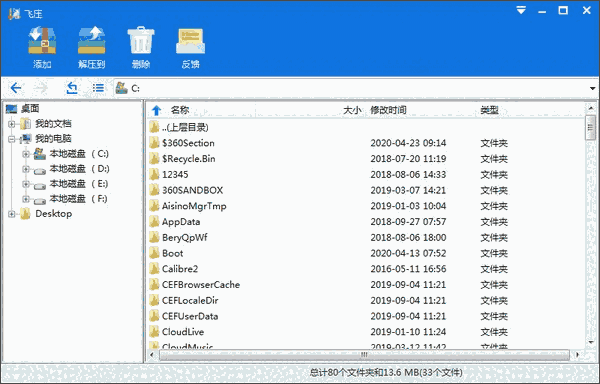Click the vertical scrollbar up arrow
The width and height of the screenshot is (600, 384).
[590, 109]
